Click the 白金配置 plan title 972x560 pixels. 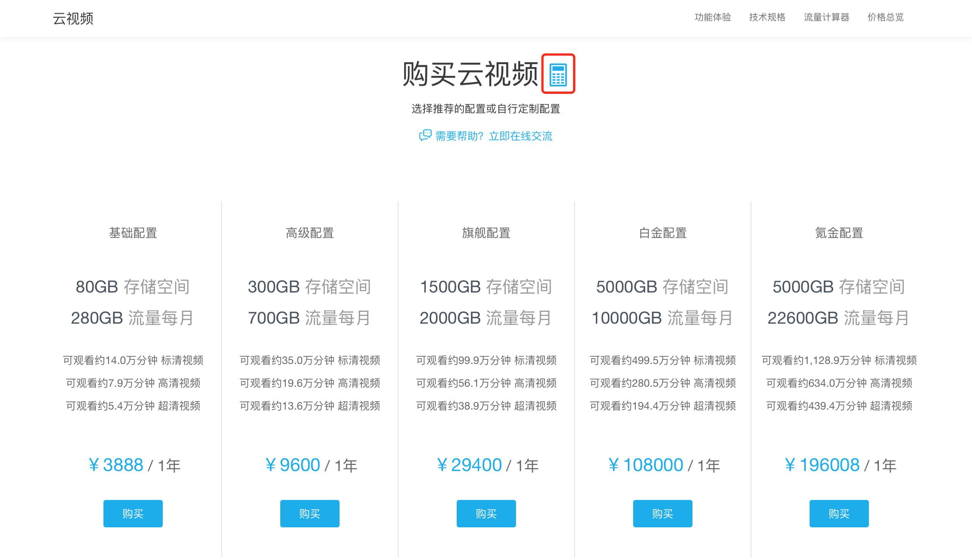662,233
